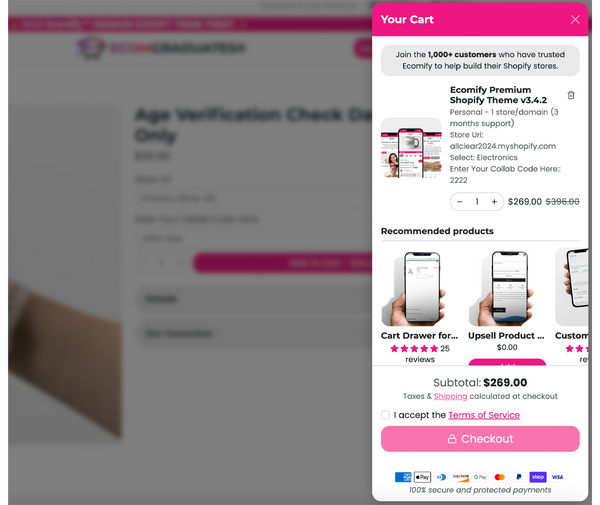This screenshot has width=600, height=505.
Task: Click the Mastercard payment icon
Action: (x=499, y=477)
